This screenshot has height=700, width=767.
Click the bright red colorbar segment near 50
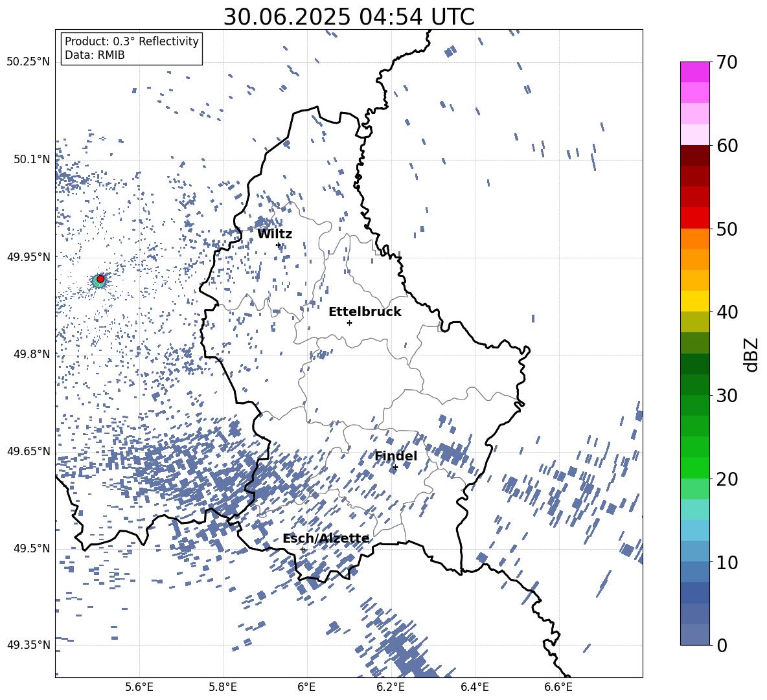[x=694, y=218]
